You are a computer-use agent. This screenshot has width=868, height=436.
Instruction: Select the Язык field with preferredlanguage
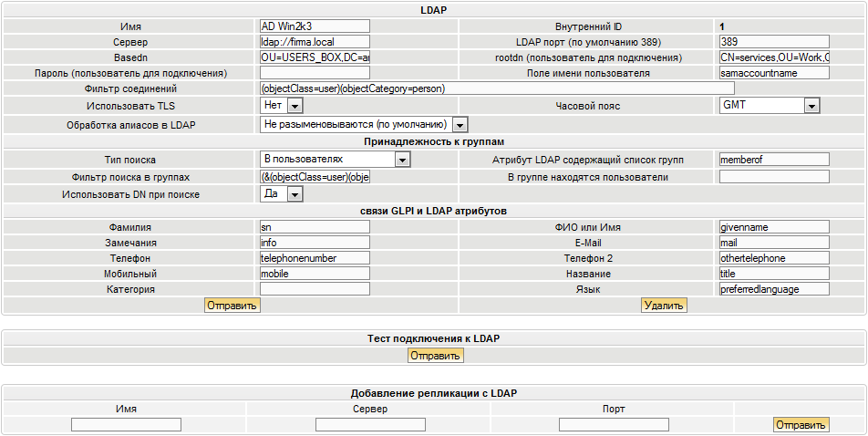(x=773, y=289)
